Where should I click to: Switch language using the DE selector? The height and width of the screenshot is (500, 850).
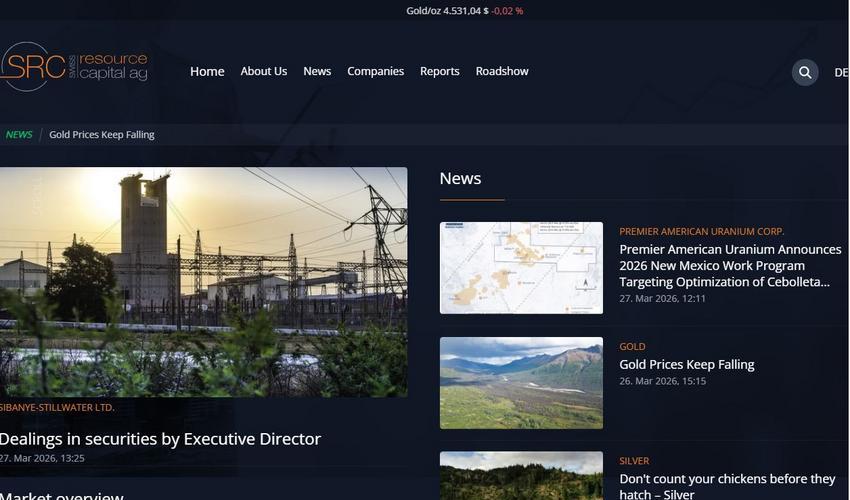pyautogui.click(x=840, y=72)
